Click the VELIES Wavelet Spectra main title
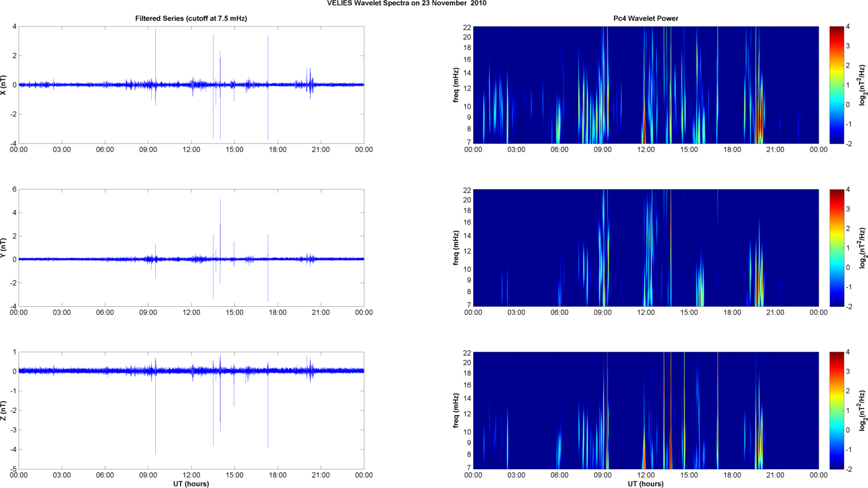 tap(406, 3)
